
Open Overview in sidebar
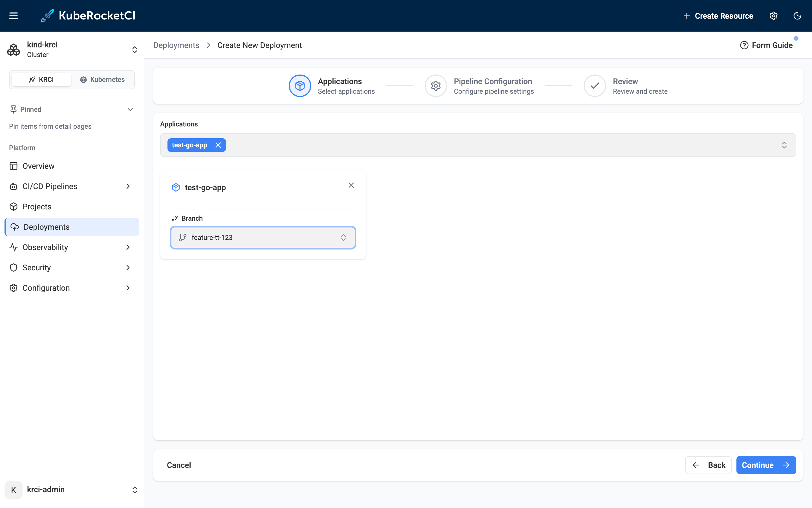pos(72,166)
